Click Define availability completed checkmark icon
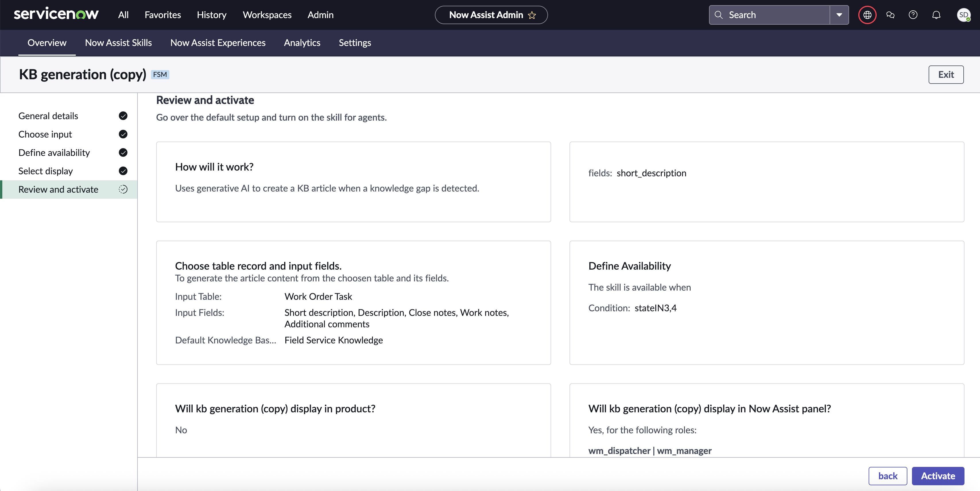The image size is (980, 491). (123, 152)
